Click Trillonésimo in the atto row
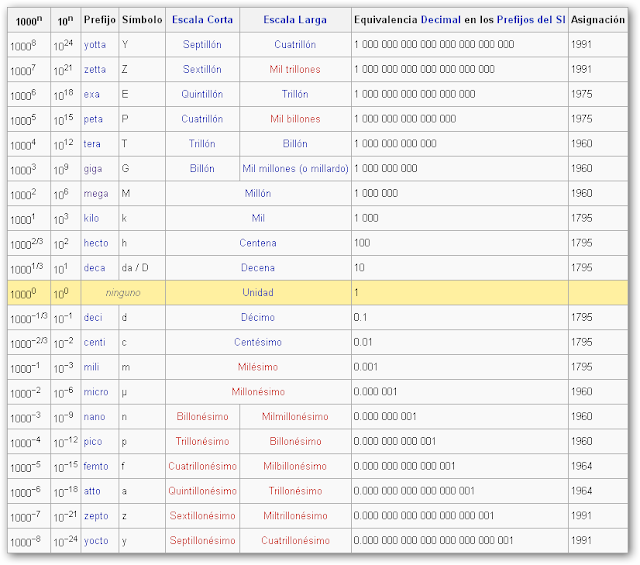The image size is (640, 565). pyautogui.click(x=296, y=492)
